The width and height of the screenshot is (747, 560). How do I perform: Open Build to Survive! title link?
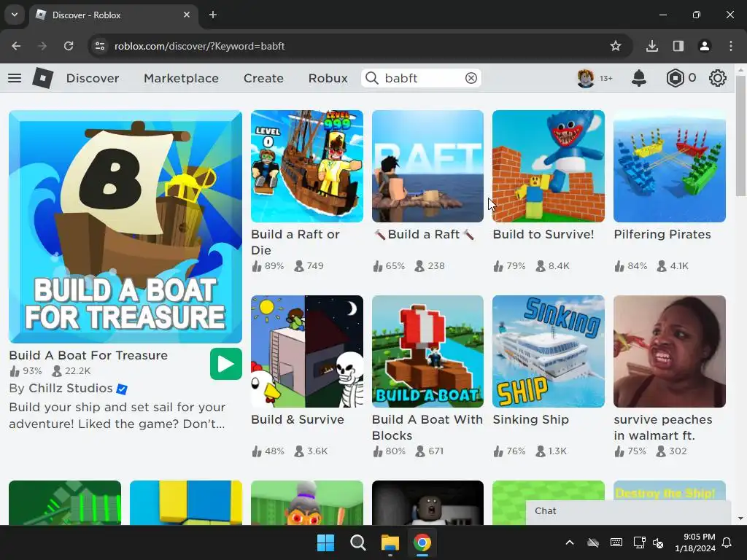[543, 234]
